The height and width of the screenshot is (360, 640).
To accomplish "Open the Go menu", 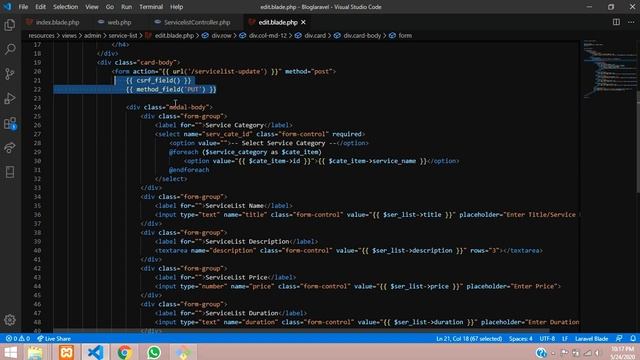I will 110,7.
